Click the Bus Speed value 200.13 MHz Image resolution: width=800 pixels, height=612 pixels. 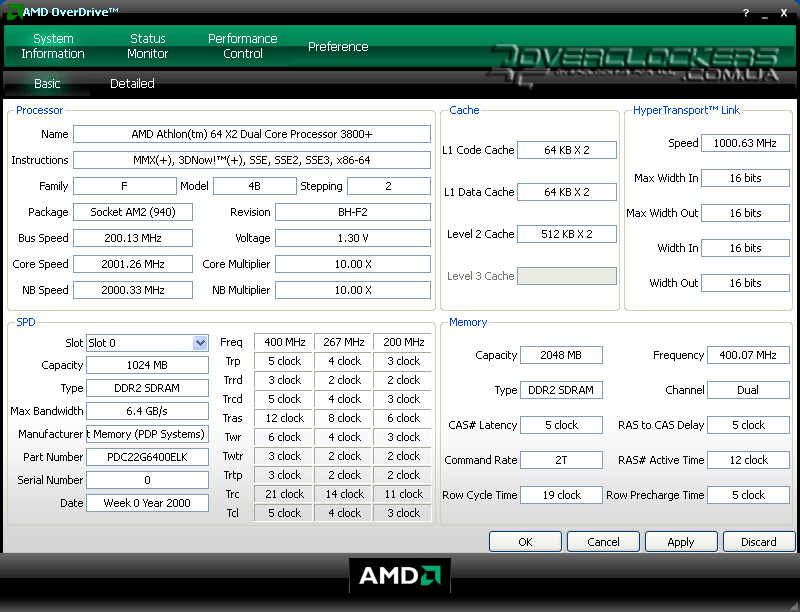pyautogui.click(x=133, y=238)
